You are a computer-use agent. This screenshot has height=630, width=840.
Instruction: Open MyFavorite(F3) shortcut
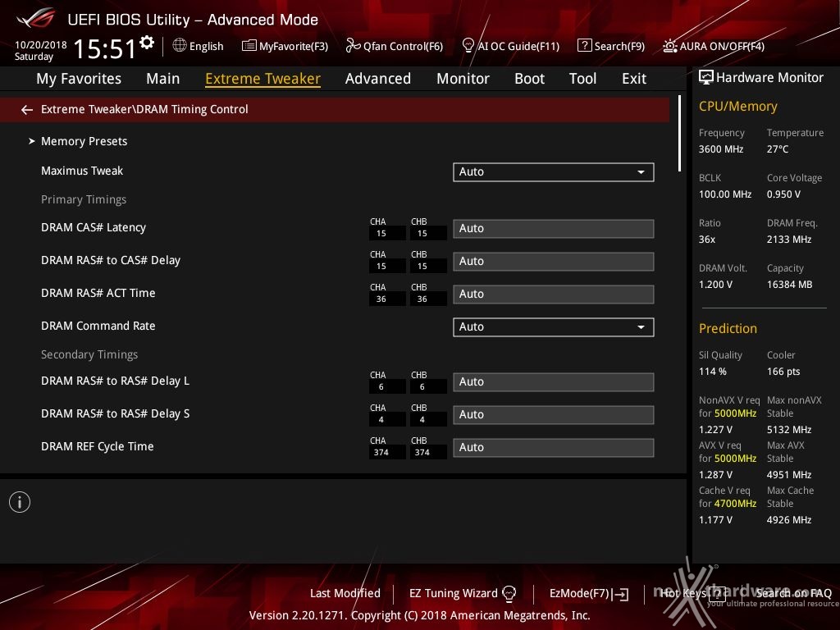point(285,46)
